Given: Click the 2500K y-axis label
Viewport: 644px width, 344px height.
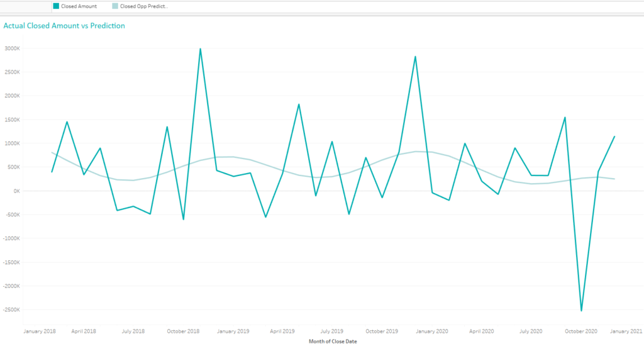Looking at the screenshot, I should [x=13, y=72].
